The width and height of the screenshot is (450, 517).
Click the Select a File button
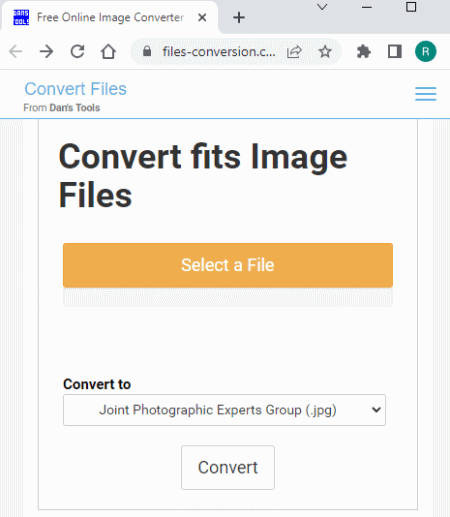[x=228, y=265]
